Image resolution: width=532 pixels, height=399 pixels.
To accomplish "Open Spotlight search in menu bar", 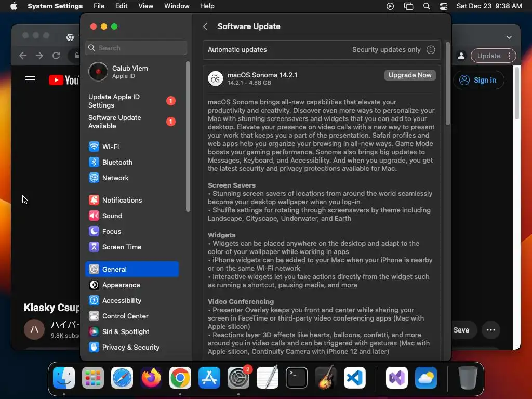I will point(427,6).
